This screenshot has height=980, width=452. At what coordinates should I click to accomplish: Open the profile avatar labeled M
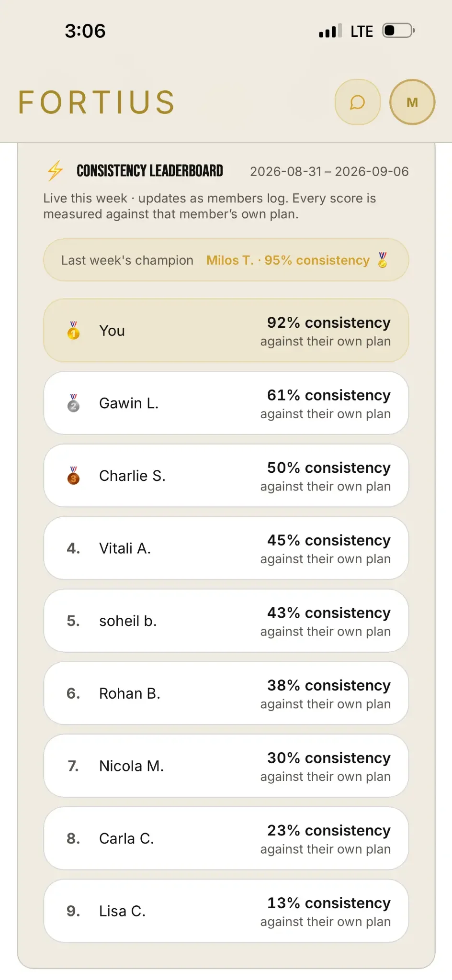(x=412, y=102)
